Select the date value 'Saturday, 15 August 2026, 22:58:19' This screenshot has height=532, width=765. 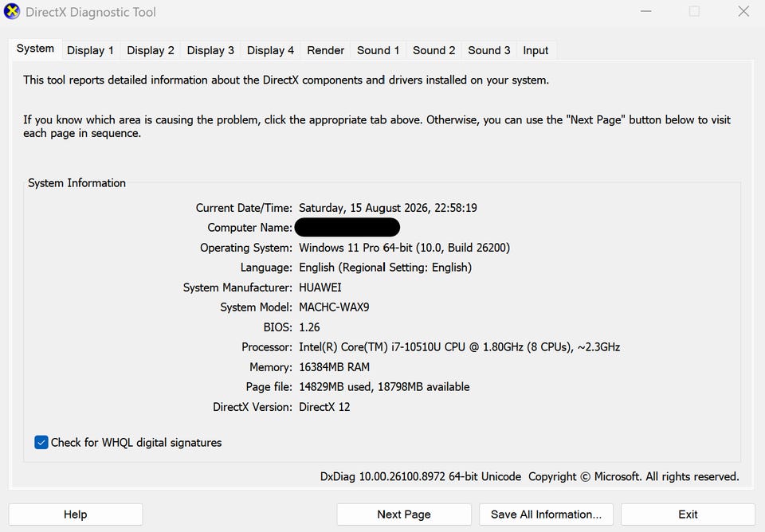point(388,208)
